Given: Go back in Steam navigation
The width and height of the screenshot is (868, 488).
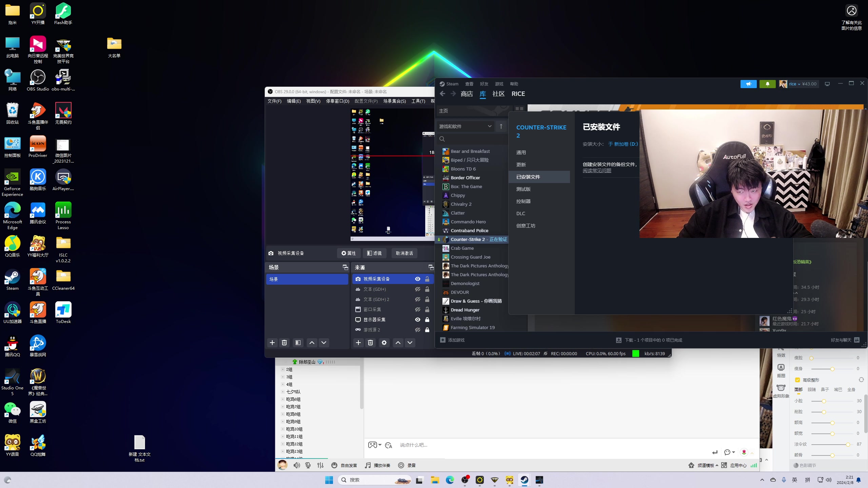Looking at the screenshot, I should tap(442, 94).
